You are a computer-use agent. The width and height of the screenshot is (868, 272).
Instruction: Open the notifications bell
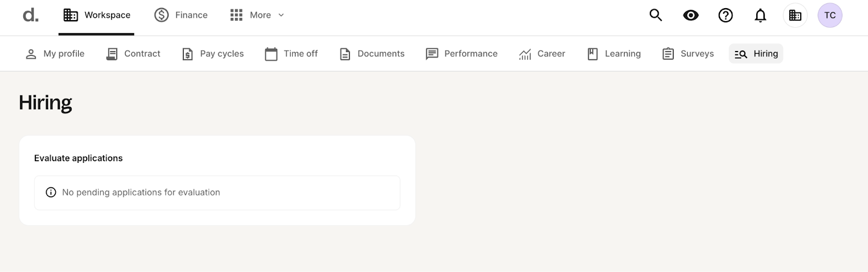[x=761, y=15]
